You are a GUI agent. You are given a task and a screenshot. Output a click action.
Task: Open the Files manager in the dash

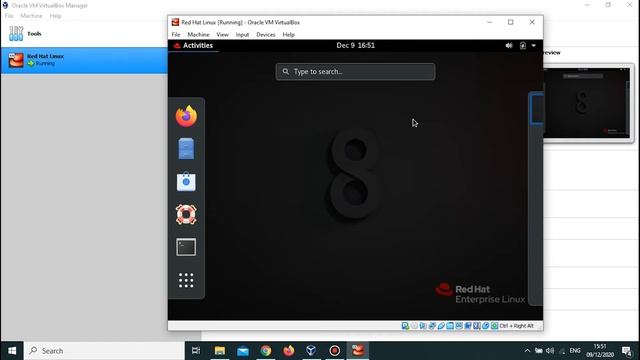pyautogui.click(x=186, y=149)
